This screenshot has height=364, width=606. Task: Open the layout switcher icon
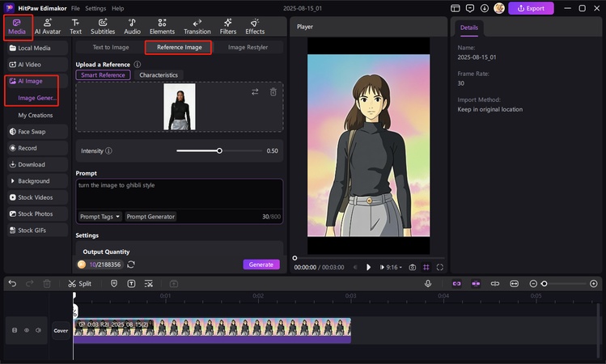[456, 8]
